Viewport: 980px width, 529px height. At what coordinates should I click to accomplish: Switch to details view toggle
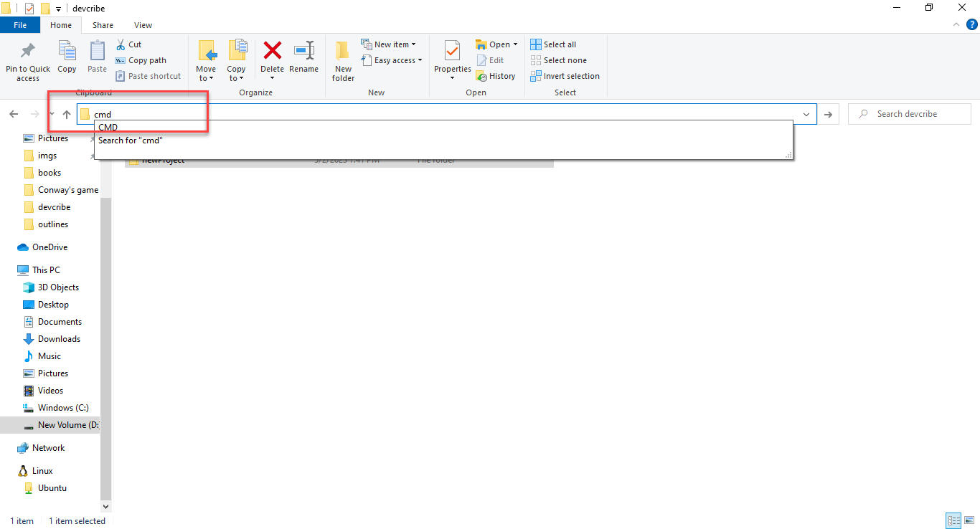coord(953,521)
